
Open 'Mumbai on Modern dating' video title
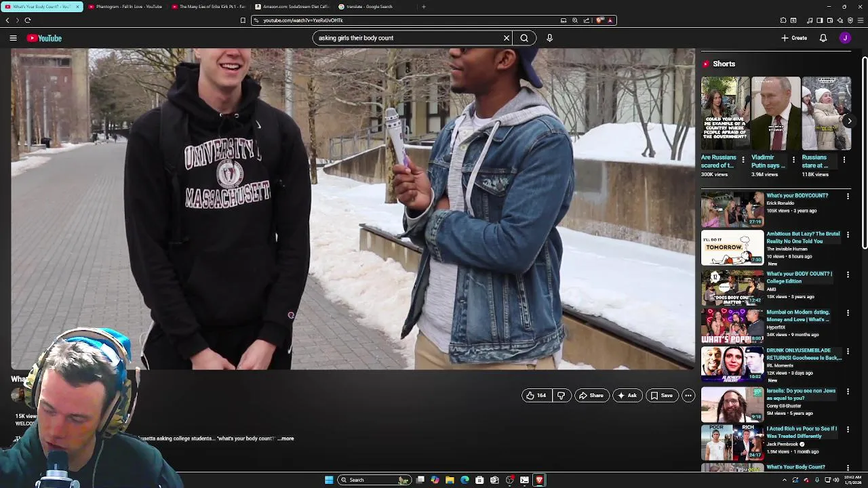tap(798, 316)
